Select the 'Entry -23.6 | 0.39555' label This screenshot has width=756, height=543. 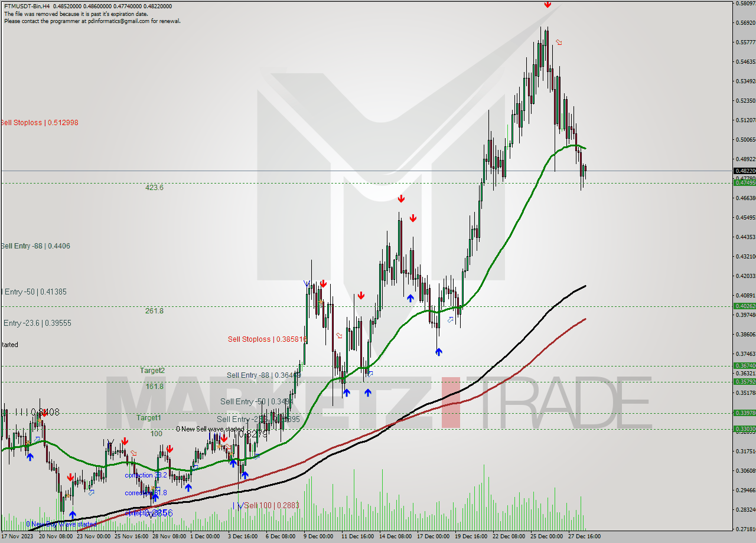37,323
